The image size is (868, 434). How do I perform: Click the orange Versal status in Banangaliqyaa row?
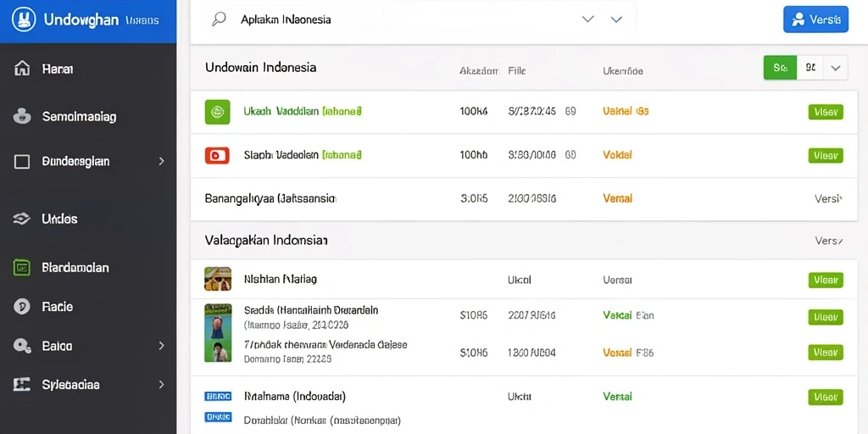[x=617, y=198]
